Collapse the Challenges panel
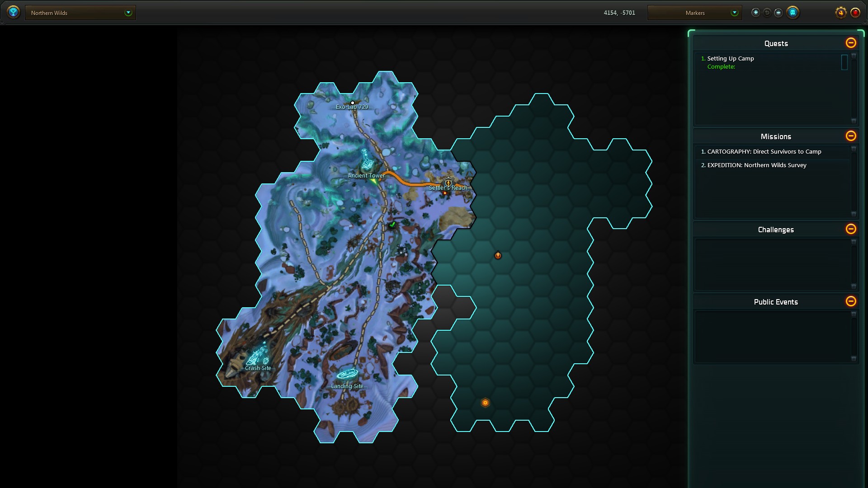Image resolution: width=868 pixels, height=488 pixels. [851, 229]
